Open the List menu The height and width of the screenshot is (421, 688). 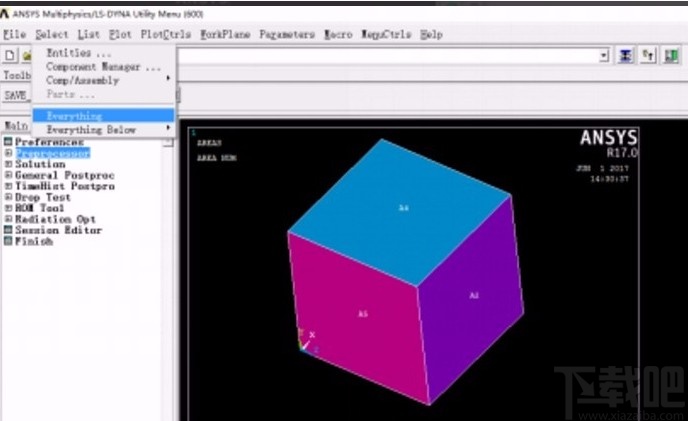click(89, 34)
